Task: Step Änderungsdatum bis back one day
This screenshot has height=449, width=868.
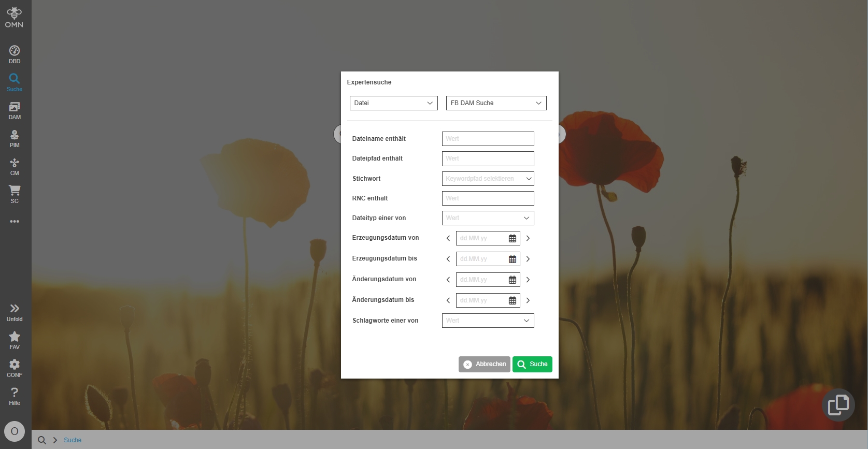Action: coord(448,300)
